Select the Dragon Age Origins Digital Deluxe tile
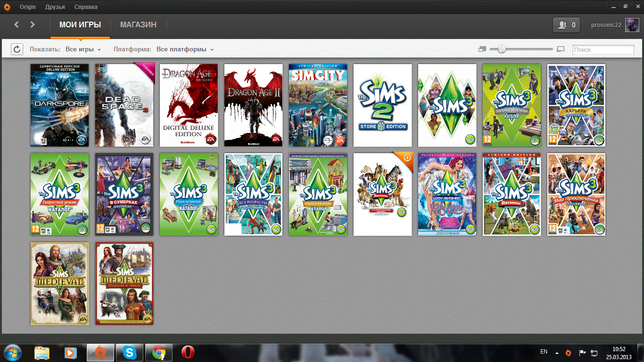 point(189,105)
